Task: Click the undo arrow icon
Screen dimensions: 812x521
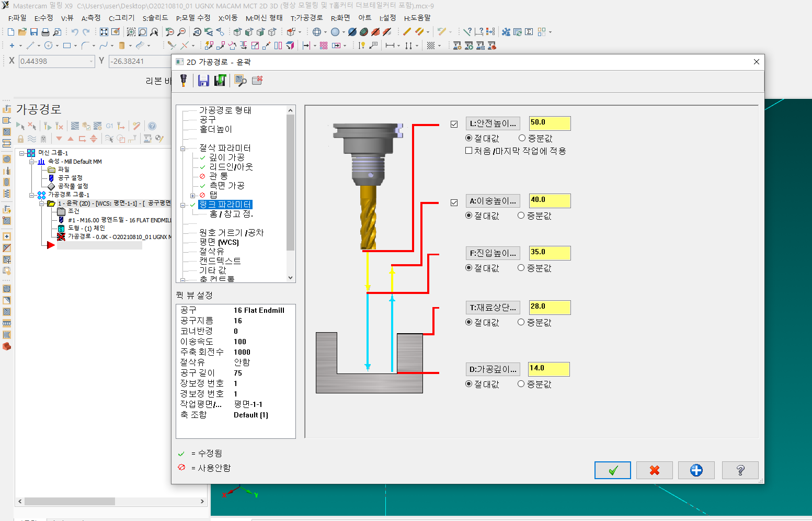Action: coord(75,32)
